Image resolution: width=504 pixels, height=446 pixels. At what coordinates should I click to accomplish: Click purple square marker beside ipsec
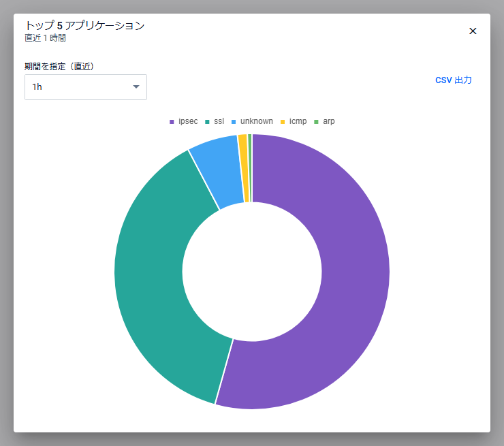point(172,122)
